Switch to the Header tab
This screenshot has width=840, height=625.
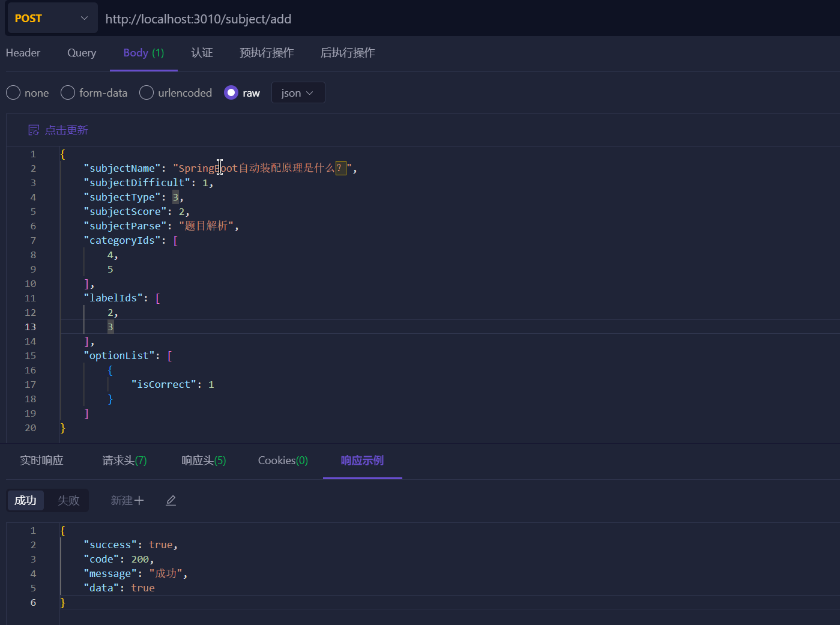pyautogui.click(x=23, y=53)
